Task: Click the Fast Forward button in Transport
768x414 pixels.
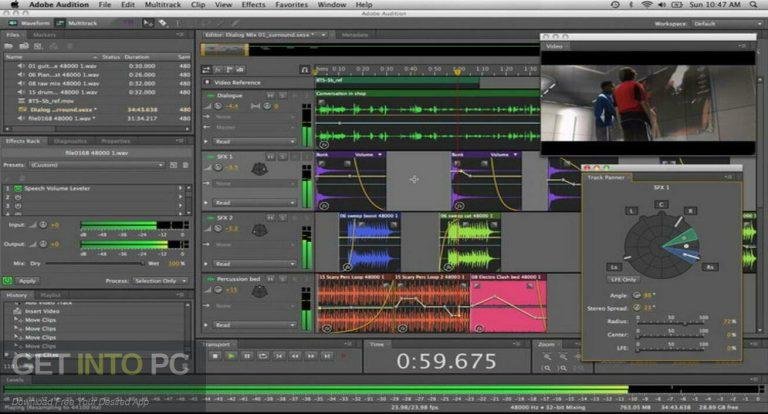Action: coord(311,356)
